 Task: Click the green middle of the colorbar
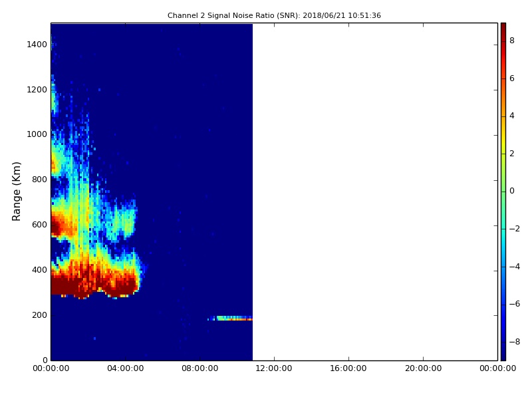pos(503,192)
